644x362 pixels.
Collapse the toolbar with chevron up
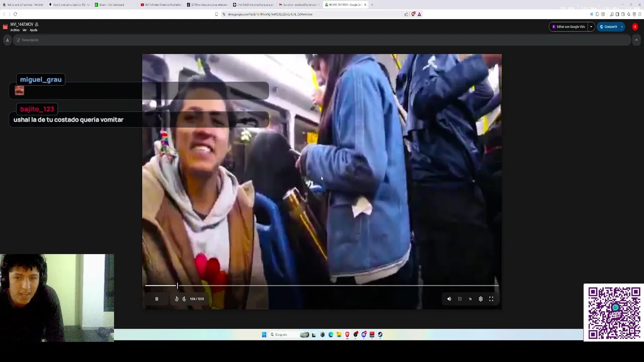(x=636, y=40)
